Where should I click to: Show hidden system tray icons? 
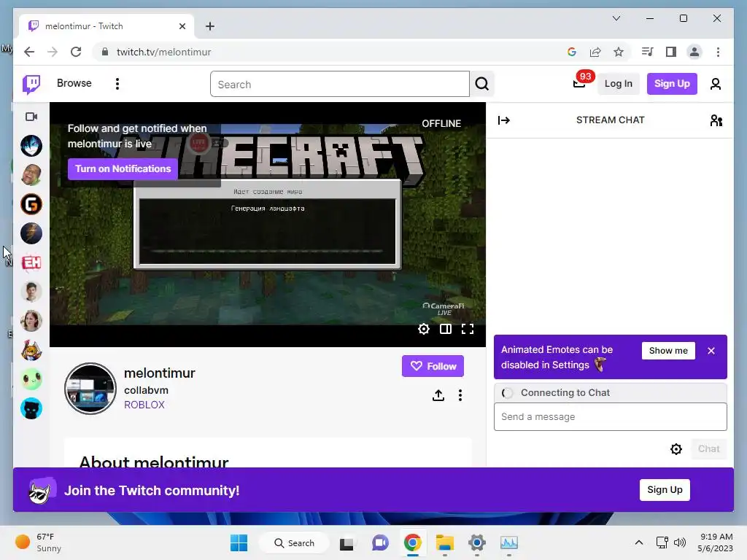[x=639, y=542]
